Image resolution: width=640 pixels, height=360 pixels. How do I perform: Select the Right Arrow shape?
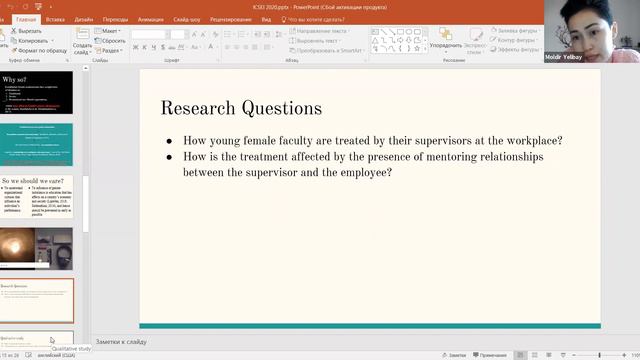tap(400, 40)
